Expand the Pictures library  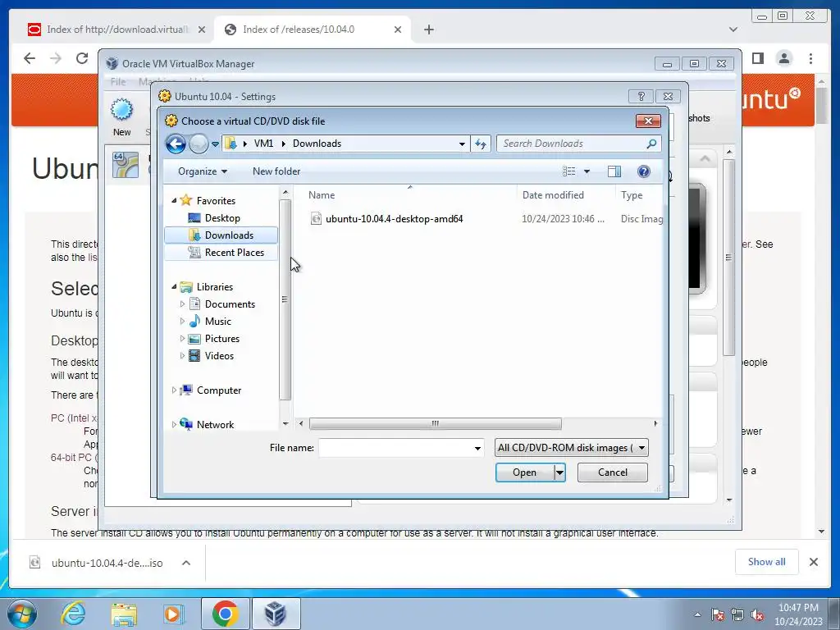click(182, 339)
